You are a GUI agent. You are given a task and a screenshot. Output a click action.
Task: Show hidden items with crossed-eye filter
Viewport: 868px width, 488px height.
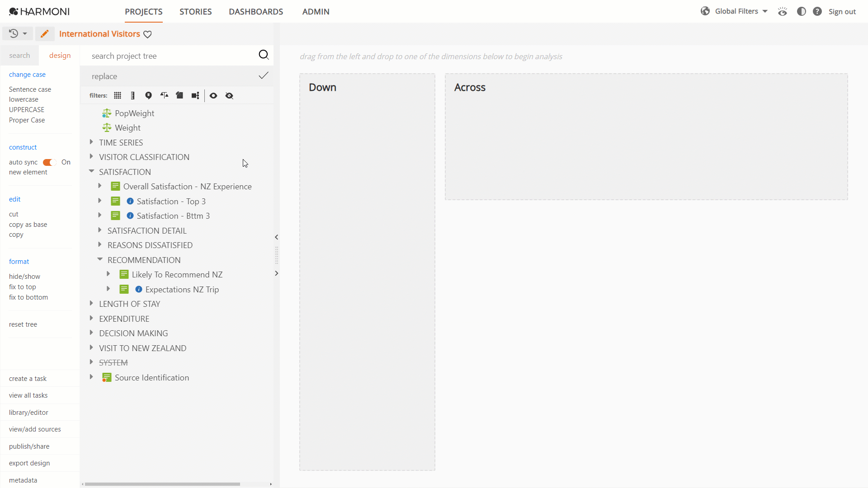(229, 95)
